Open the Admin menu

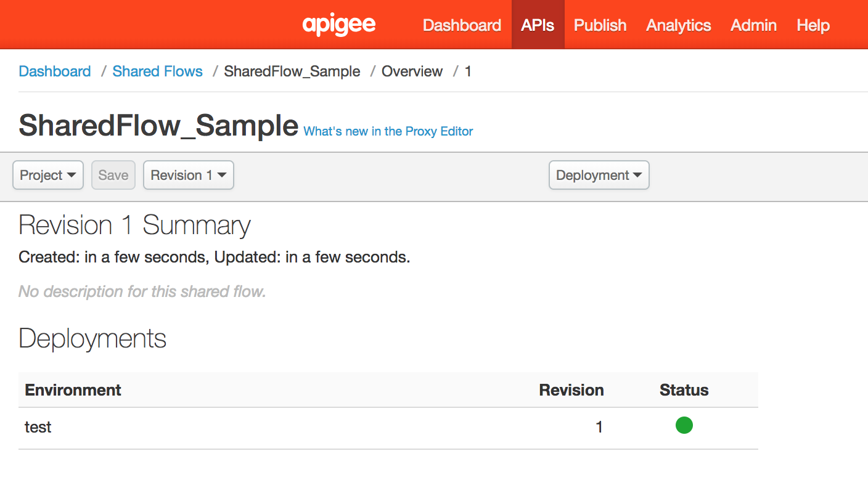(x=753, y=25)
